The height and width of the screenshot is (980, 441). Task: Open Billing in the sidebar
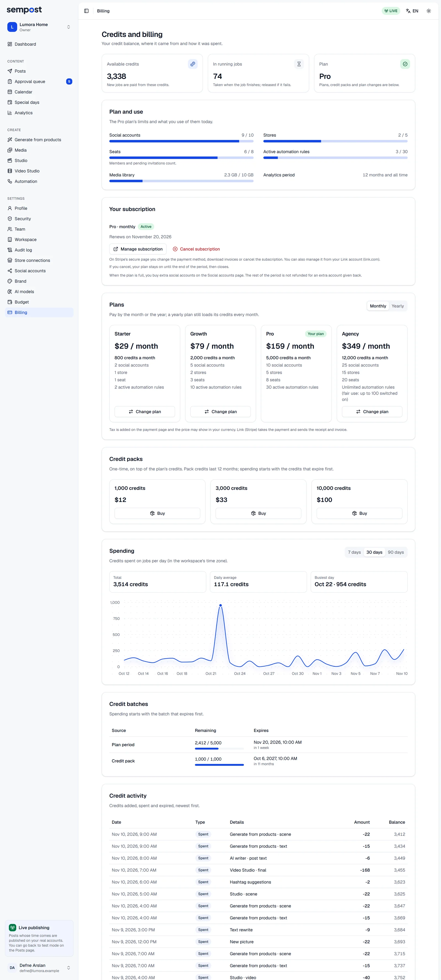[39, 313]
